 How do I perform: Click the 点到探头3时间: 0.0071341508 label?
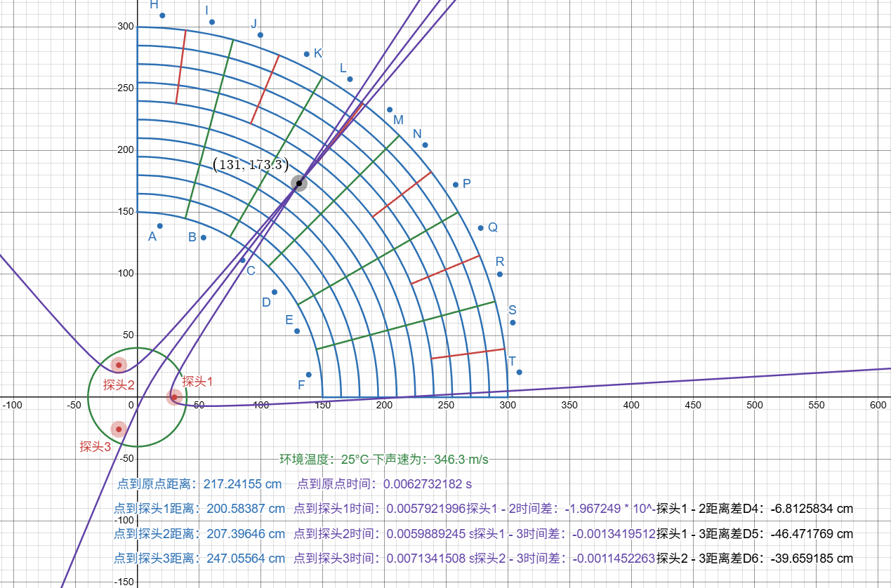coord(383,559)
